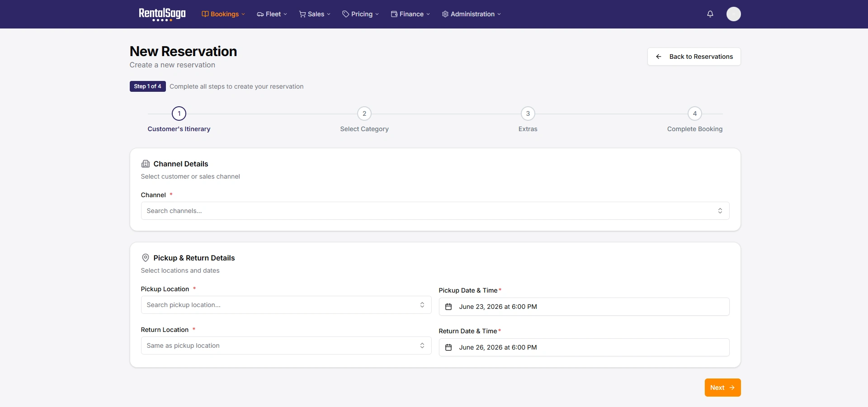Click the Select Category step label
This screenshot has width=868, height=407.
click(364, 129)
